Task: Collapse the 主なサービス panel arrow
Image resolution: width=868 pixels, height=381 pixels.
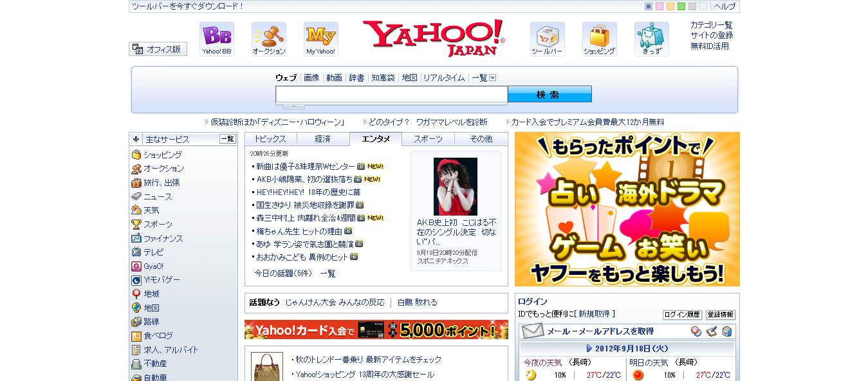Action: (136, 139)
